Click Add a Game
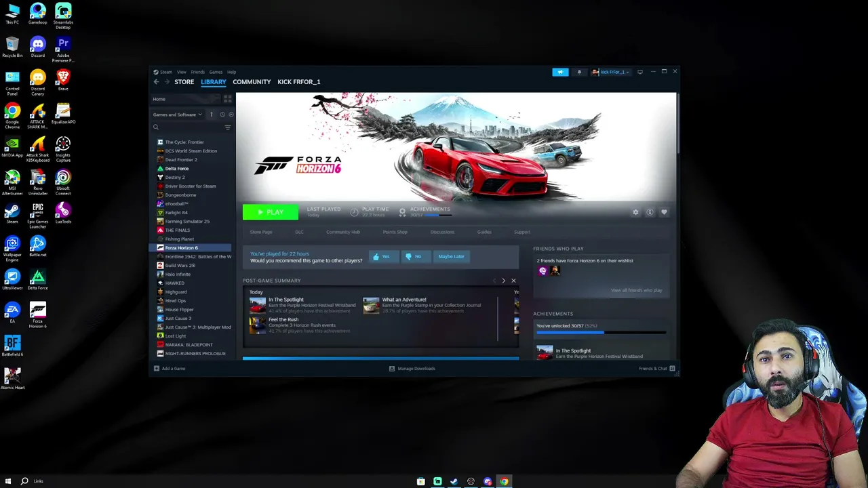868x488 pixels. [170, 369]
